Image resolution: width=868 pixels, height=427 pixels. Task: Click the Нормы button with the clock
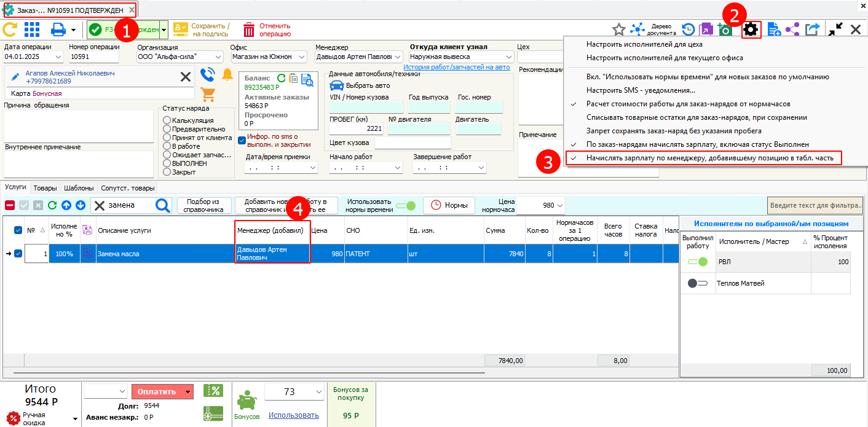pyautogui.click(x=449, y=205)
